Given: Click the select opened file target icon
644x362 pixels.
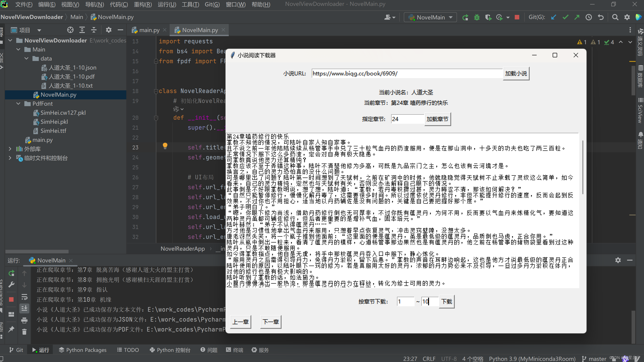Looking at the screenshot, I should 70,30.
